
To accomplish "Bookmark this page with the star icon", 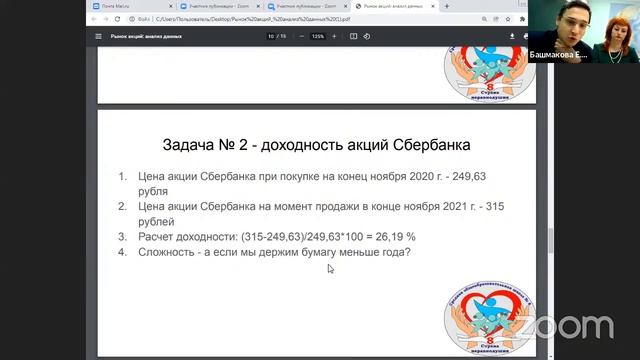I will tap(508, 19).
